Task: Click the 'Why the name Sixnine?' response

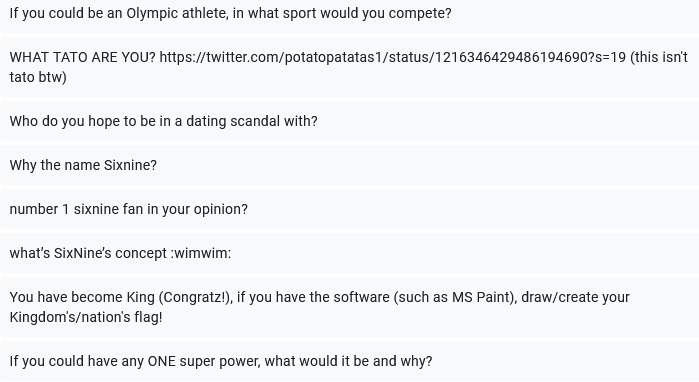Action: click(350, 165)
